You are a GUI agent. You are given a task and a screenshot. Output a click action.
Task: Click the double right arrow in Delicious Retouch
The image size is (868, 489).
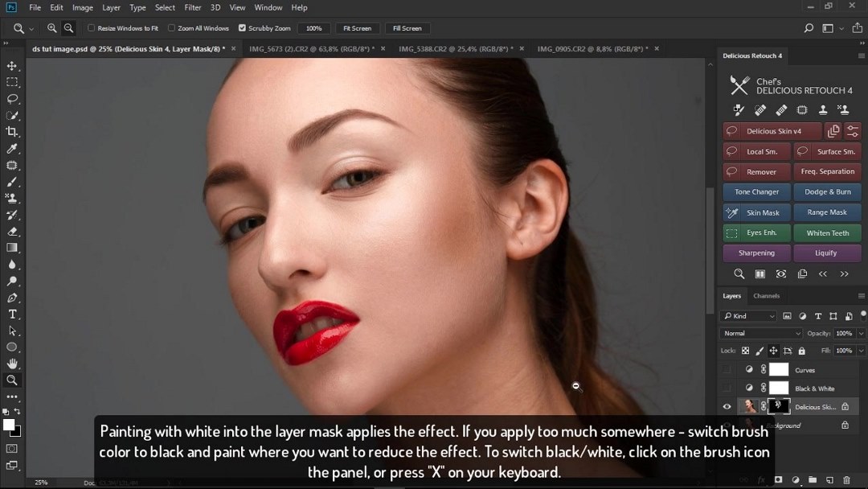point(844,273)
